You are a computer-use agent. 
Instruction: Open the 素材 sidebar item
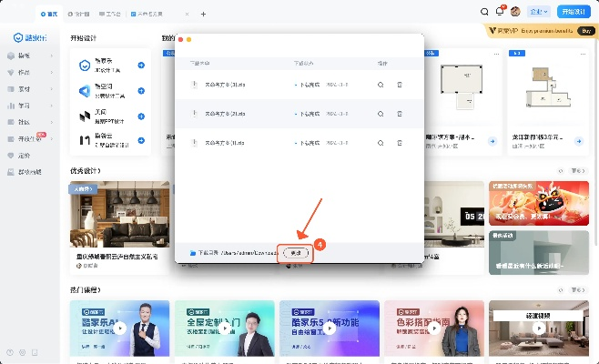pyautogui.click(x=24, y=89)
